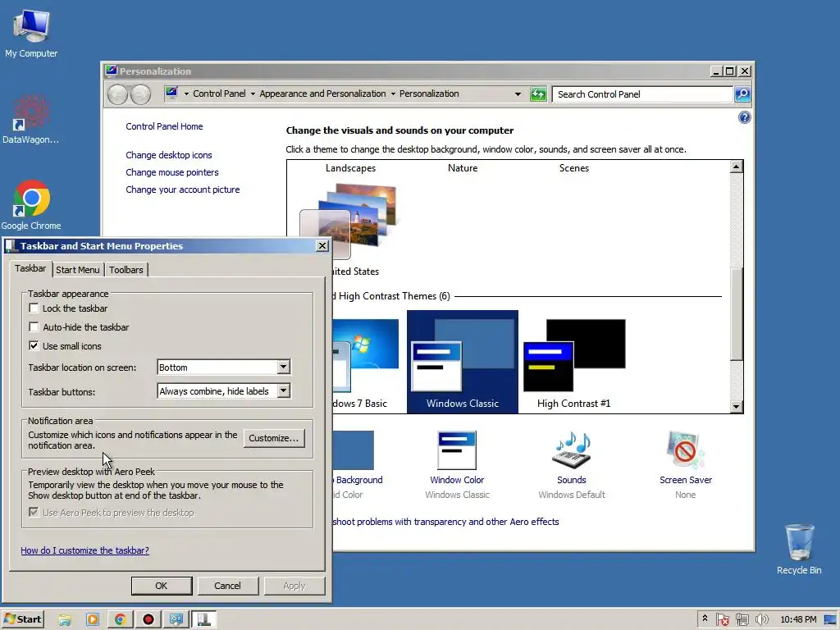This screenshot has width=840, height=630.
Task: Click the Customize notification area button
Action: 274,438
